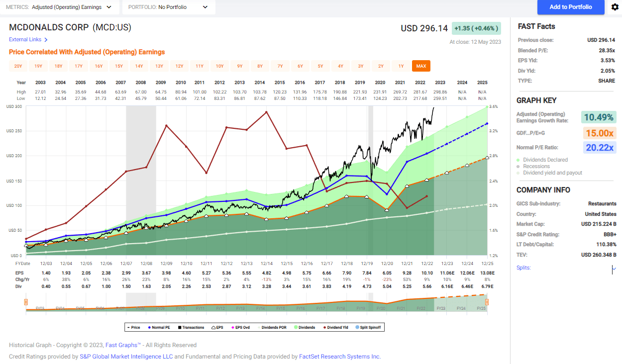Select the 15Y time range

click(119, 66)
